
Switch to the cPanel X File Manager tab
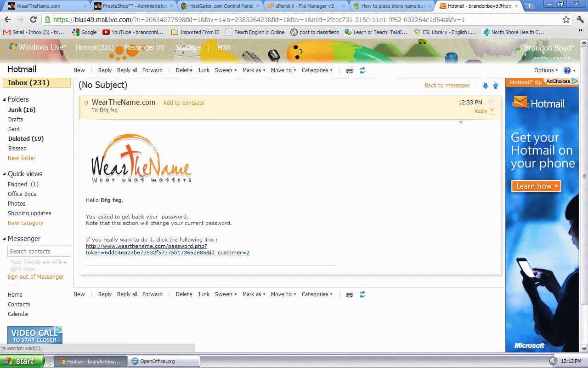pos(305,6)
